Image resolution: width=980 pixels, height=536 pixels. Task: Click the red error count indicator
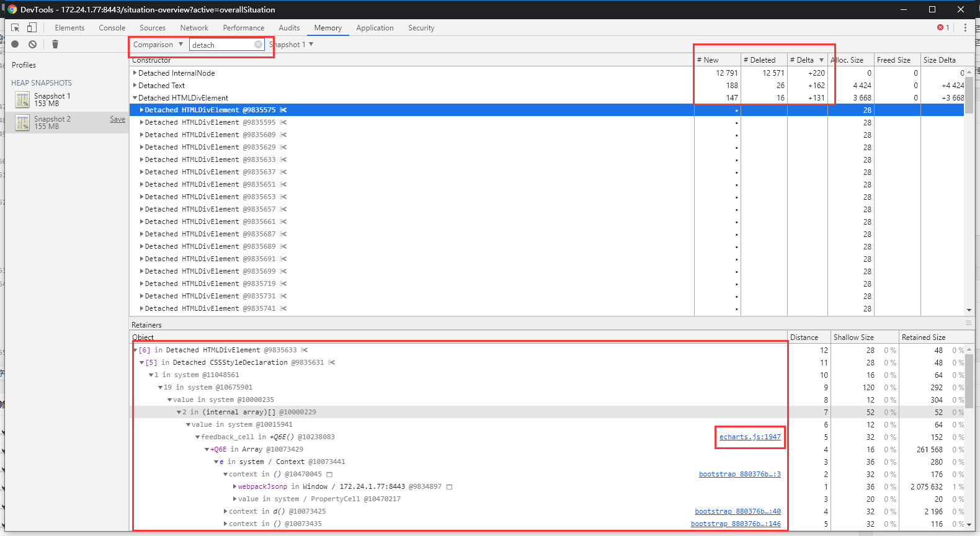pyautogui.click(x=943, y=27)
